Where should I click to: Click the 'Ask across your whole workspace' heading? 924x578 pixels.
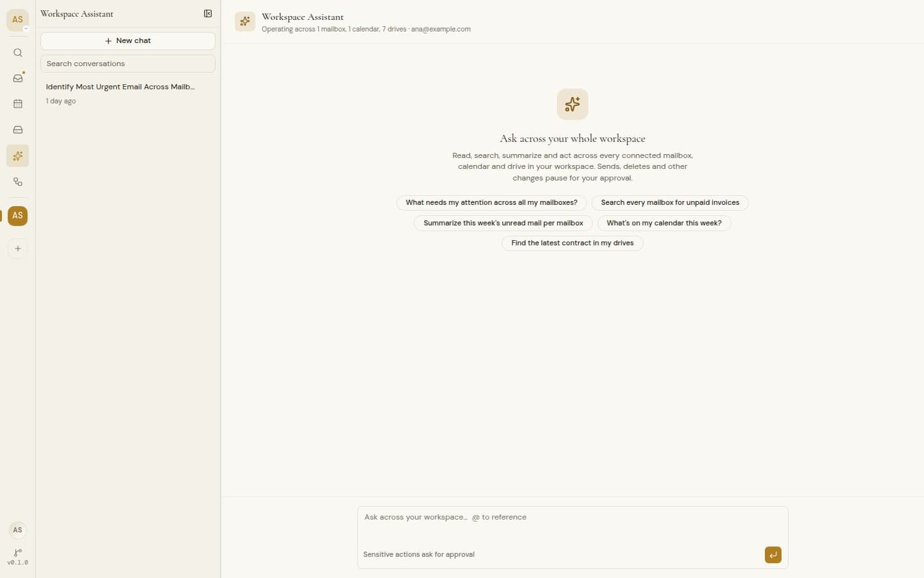(572, 139)
